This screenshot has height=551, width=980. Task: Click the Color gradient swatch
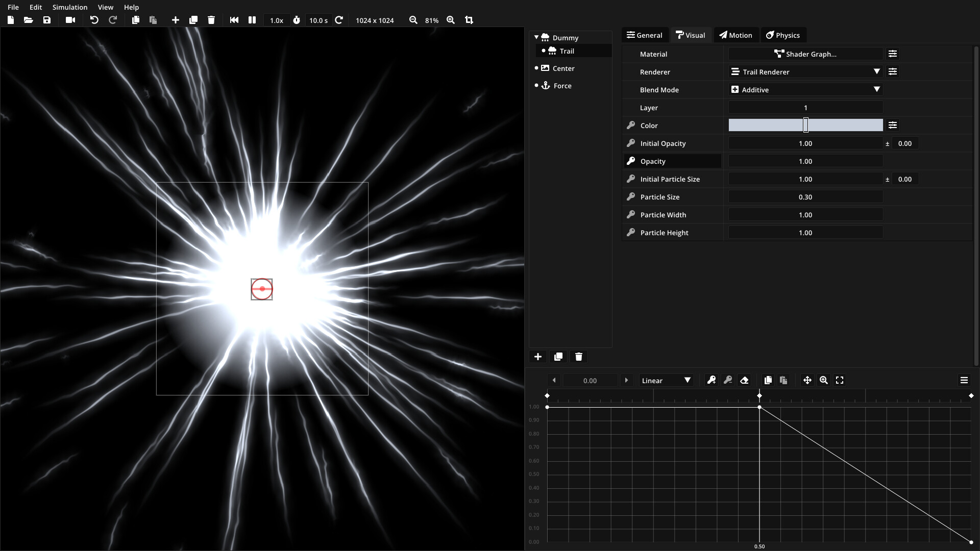click(766, 126)
